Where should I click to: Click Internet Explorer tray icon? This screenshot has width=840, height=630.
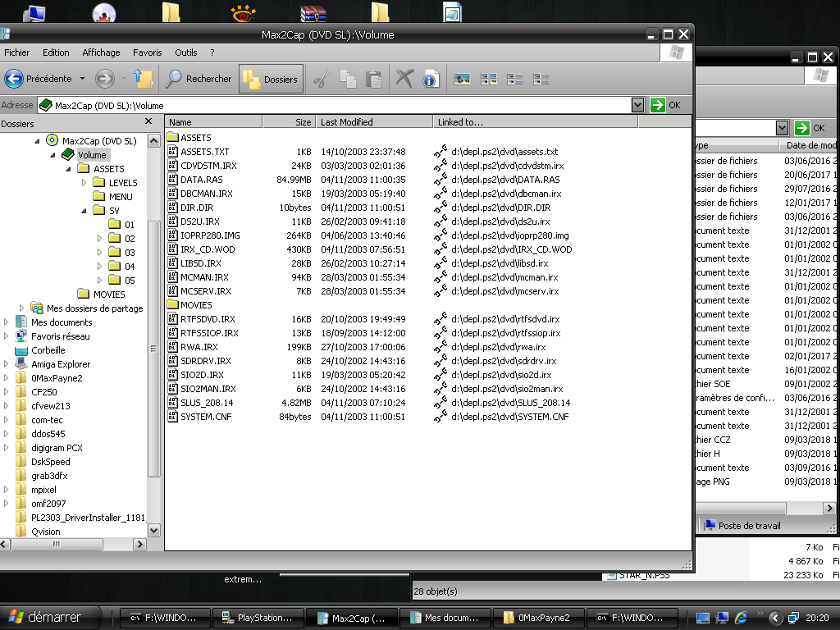coord(742,618)
